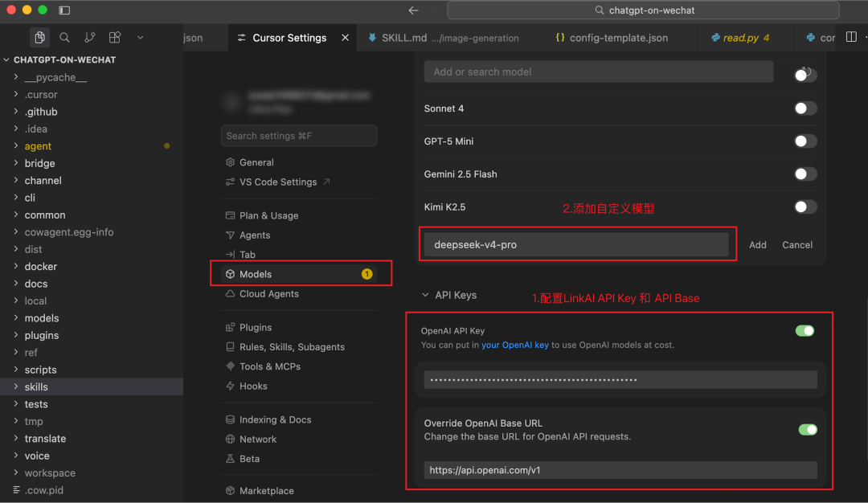868x503 pixels.
Task: Switch to the read.py tab
Action: pyautogui.click(x=740, y=38)
